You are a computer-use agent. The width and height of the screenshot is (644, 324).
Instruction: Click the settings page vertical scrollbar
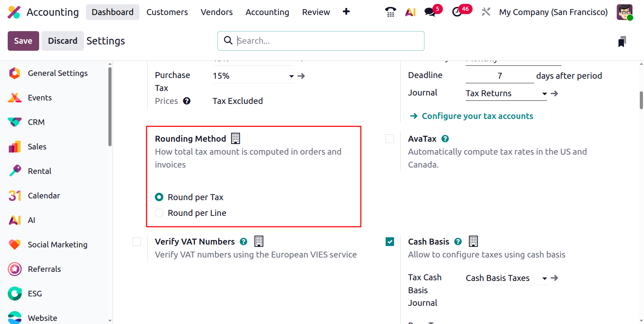[x=641, y=100]
